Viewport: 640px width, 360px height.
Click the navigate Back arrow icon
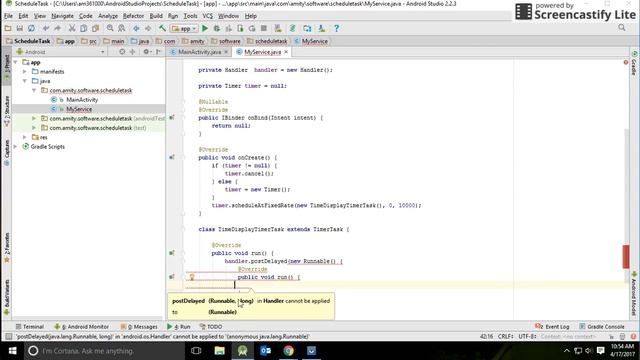pos(136,28)
